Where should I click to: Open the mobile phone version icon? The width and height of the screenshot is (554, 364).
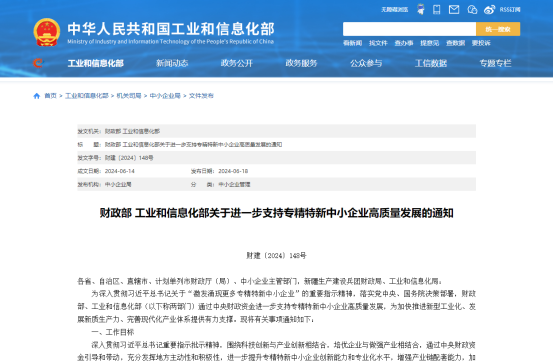tap(437, 10)
